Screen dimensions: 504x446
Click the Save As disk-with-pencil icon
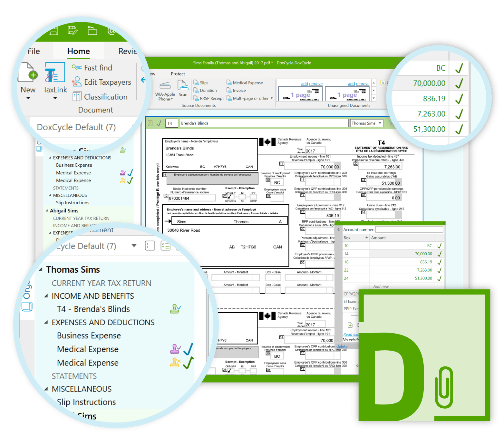[73, 31]
